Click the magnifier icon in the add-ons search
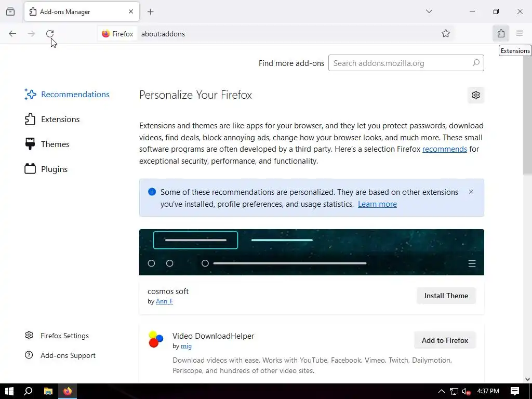Viewport: 532px width, 399px height. click(x=476, y=63)
